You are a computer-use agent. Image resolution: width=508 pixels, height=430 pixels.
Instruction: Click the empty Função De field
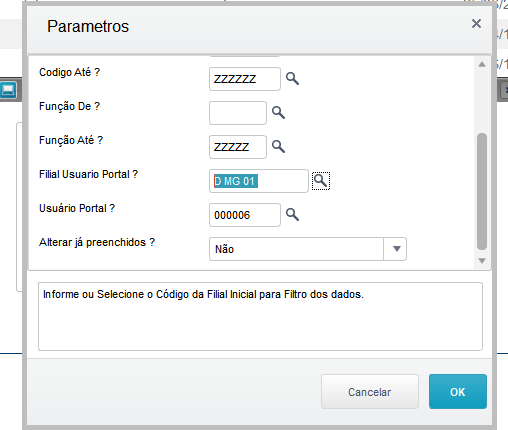[x=238, y=113]
